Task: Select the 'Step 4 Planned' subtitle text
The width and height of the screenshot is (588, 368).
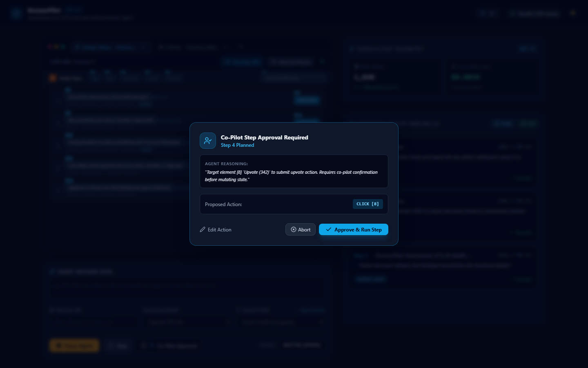Action: tap(237, 145)
